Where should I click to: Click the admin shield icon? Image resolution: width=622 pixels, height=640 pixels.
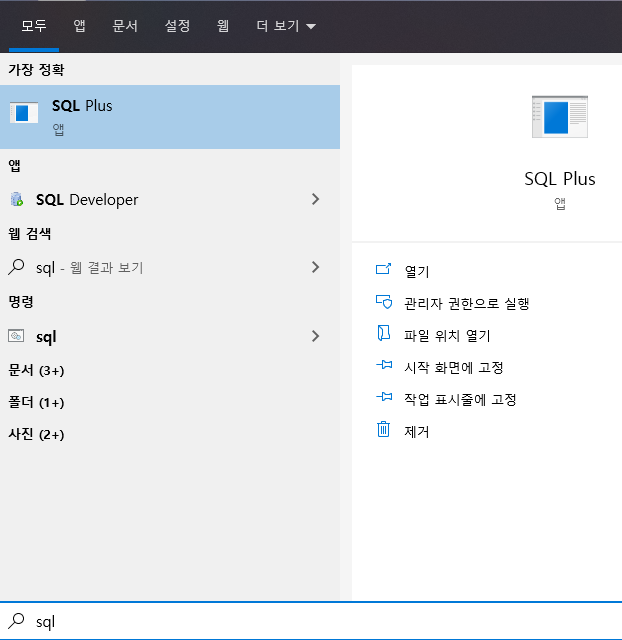[384, 302]
